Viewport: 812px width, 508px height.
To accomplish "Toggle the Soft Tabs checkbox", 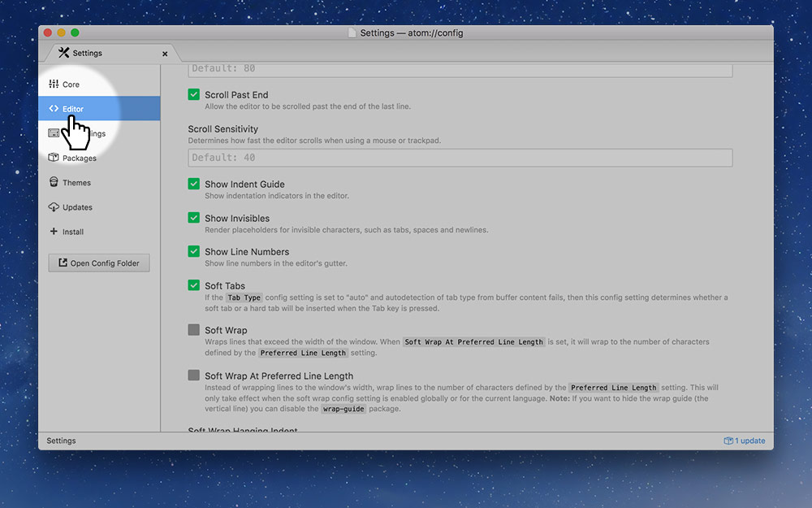I will click(194, 285).
